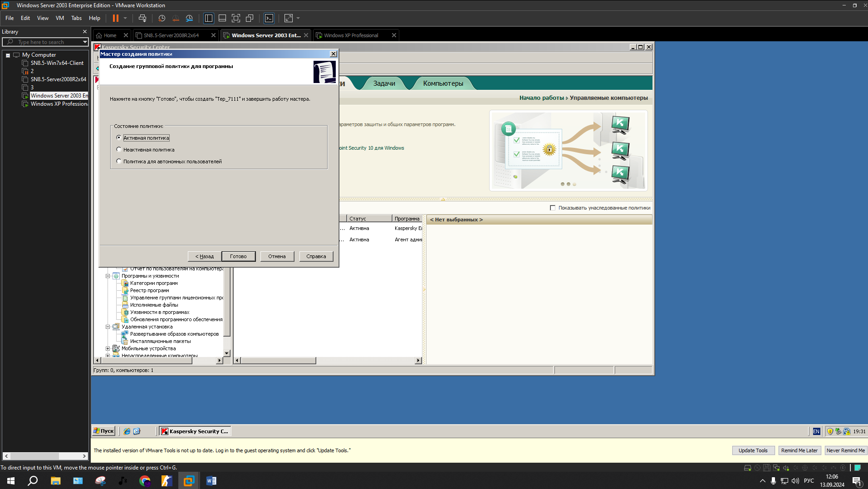Click the Update Tools button
The height and width of the screenshot is (489, 868).
click(753, 450)
